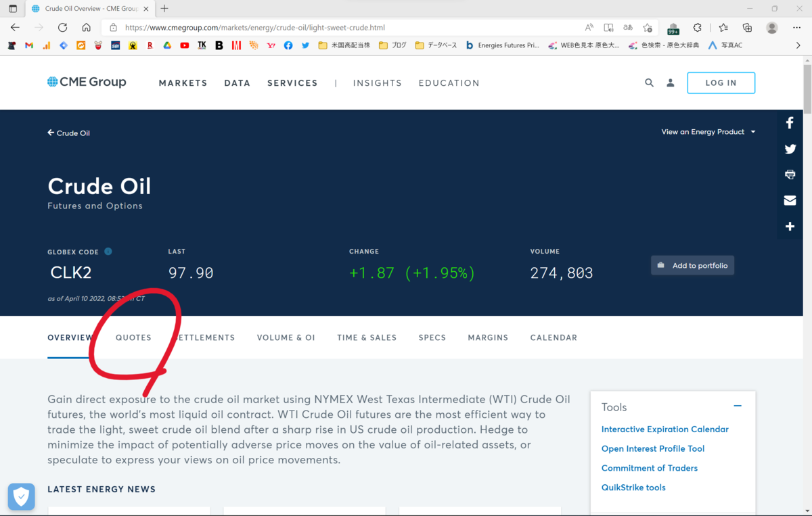
Task: Open Twitter bookmark in bookmarks bar
Action: click(305, 45)
